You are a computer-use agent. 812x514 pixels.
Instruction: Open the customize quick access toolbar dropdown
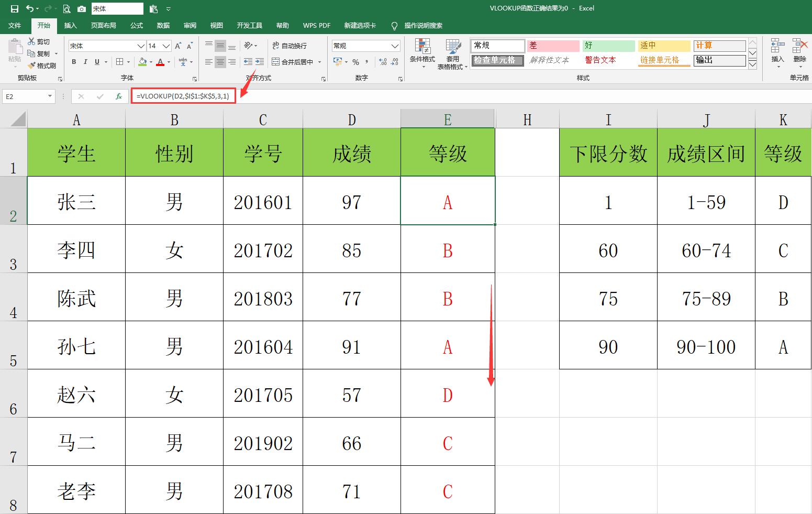point(168,9)
